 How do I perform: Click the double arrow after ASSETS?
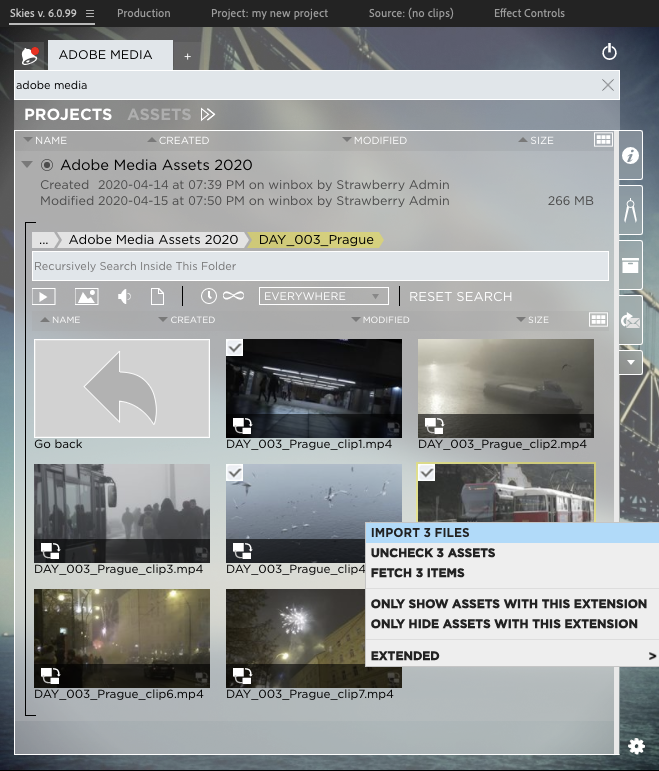point(208,115)
